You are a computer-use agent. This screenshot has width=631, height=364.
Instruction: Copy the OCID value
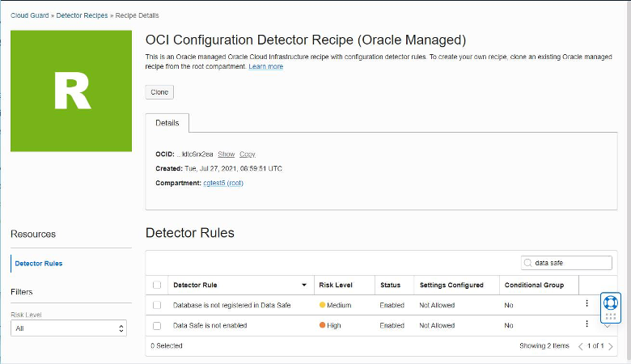point(247,154)
